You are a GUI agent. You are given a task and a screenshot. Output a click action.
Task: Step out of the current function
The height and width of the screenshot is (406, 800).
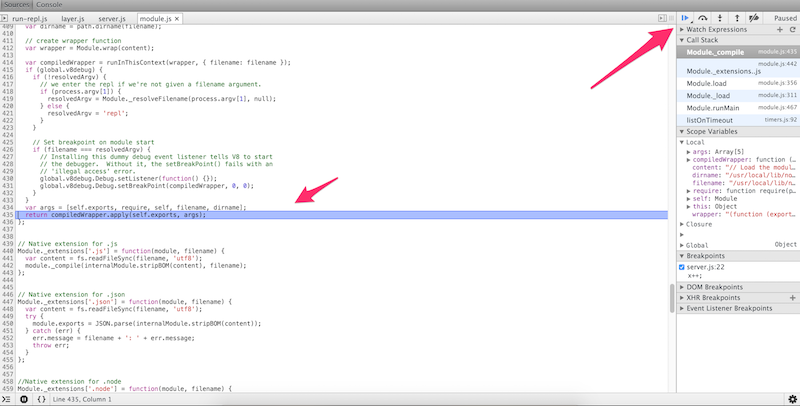[x=737, y=18]
